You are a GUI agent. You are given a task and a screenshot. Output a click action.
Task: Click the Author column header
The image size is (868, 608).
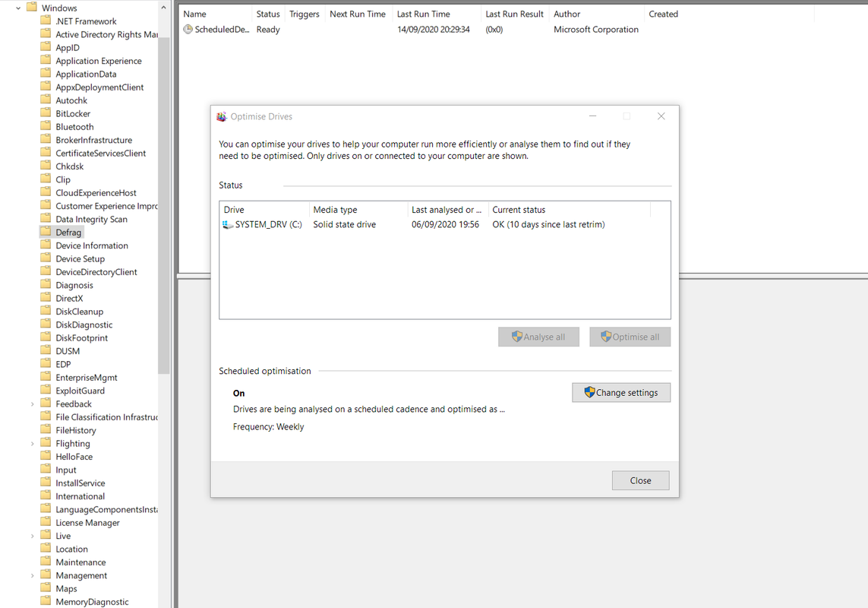(597, 14)
